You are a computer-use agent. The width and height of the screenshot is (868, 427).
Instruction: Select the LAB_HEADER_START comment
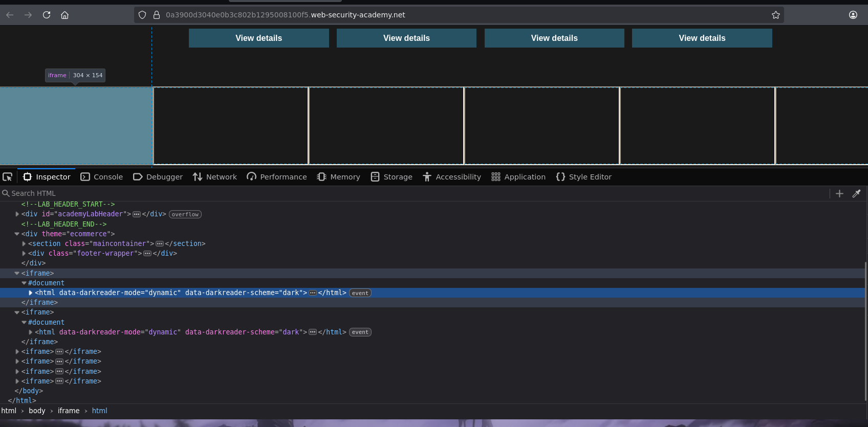tap(68, 204)
